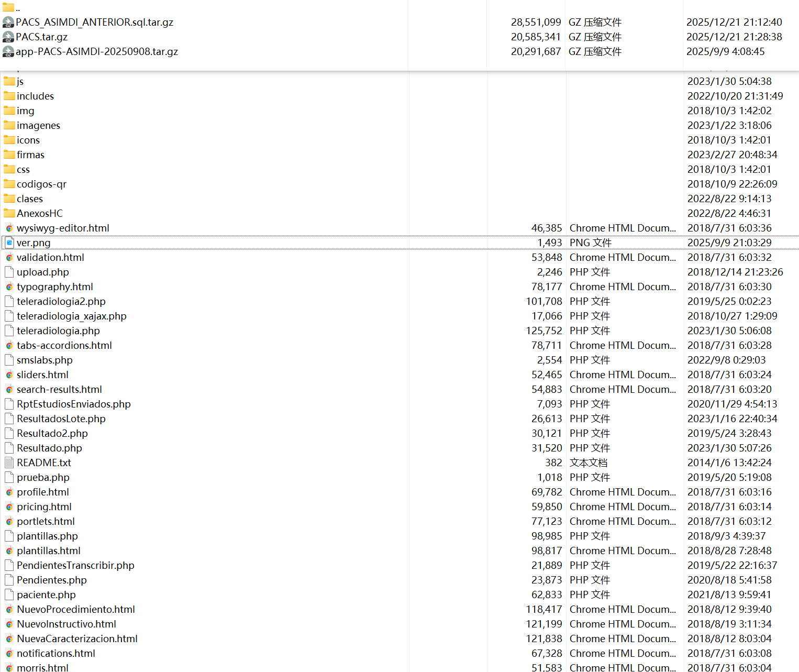Select the ver.png image file icon
Image resolution: width=799 pixels, height=672 pixels.
[9, 243]
